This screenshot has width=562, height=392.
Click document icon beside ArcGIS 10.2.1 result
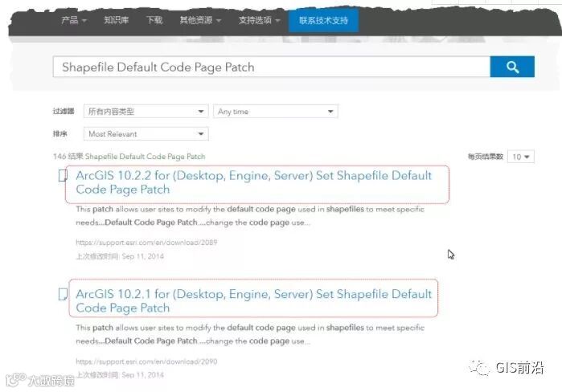pos(63,294)
